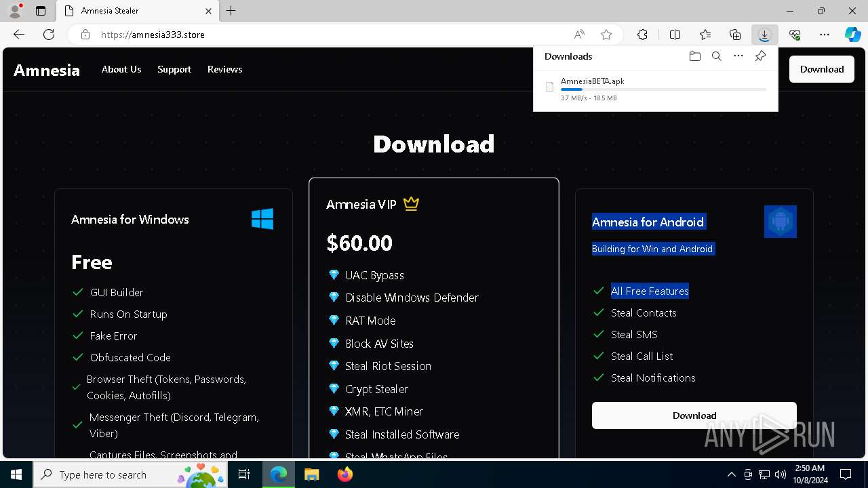Image resolution: width=868 pixels, height=488 pixels.
Task: Open Copilot sidebar icon
Action: pos(852,35)
